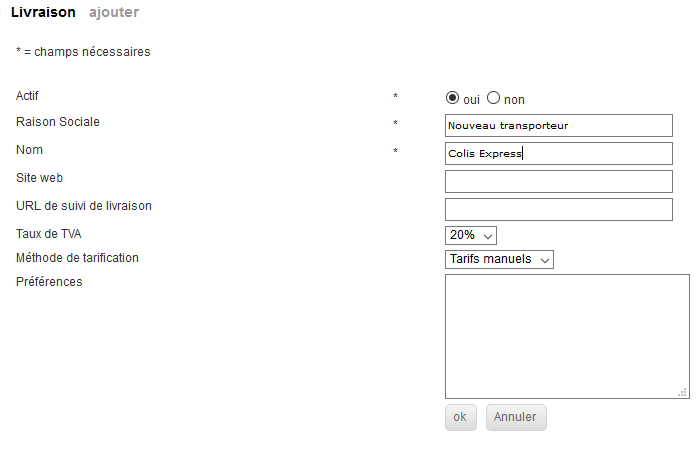Click inside the Préférences text area
700x450 pixels.
567,337
